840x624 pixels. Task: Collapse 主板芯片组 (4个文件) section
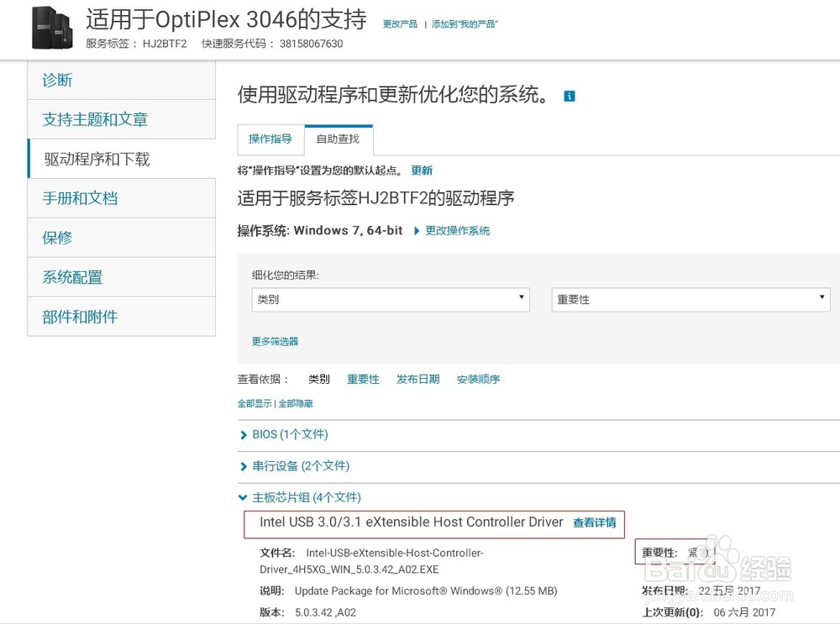tap(307, 497)
